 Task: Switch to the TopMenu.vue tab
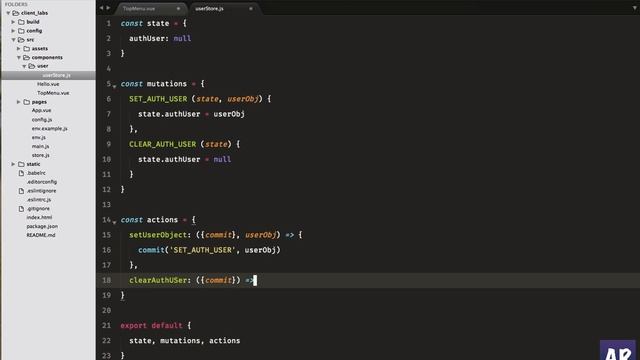(x=151, y=9)
